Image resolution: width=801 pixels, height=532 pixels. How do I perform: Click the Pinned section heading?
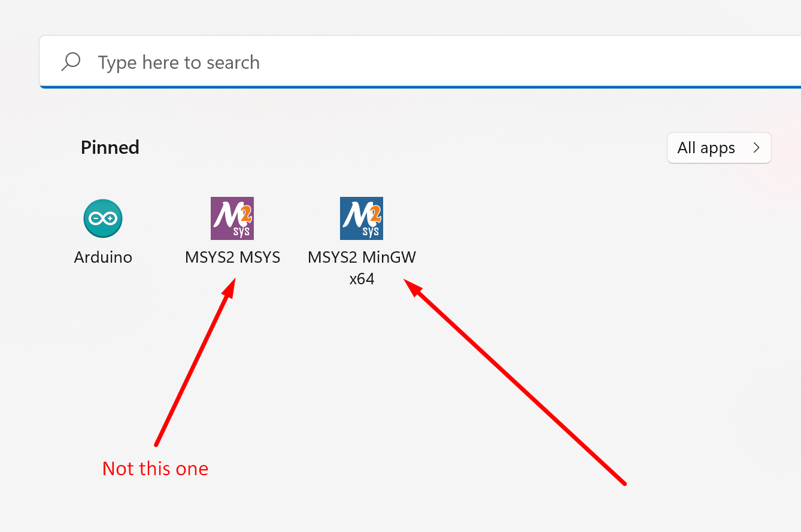pyautogui.click(x=110, y=147)
